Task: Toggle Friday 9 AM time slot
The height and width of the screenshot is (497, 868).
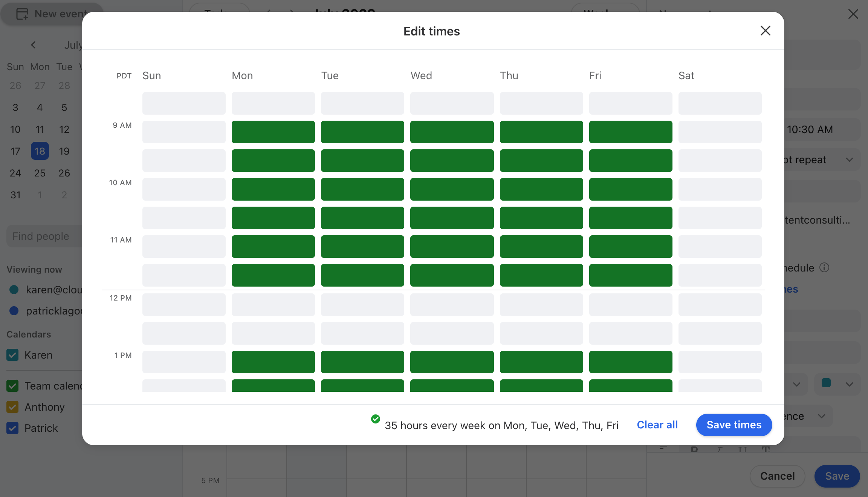Action: tap(631, 132)
